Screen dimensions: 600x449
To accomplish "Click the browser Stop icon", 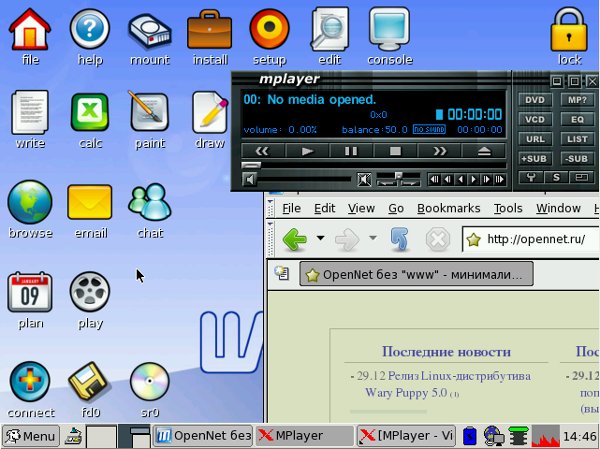I will [x=438, y=239].
